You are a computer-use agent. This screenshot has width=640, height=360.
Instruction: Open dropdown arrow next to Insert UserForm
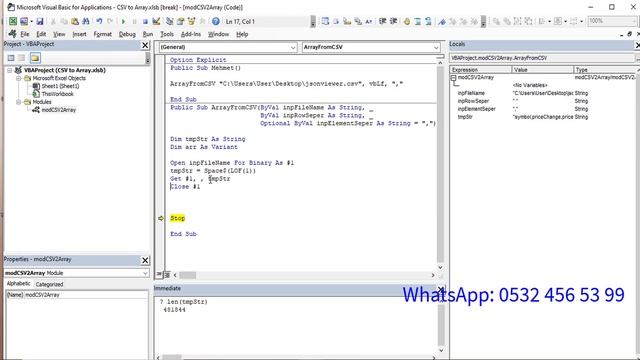(x=31, y=21)
